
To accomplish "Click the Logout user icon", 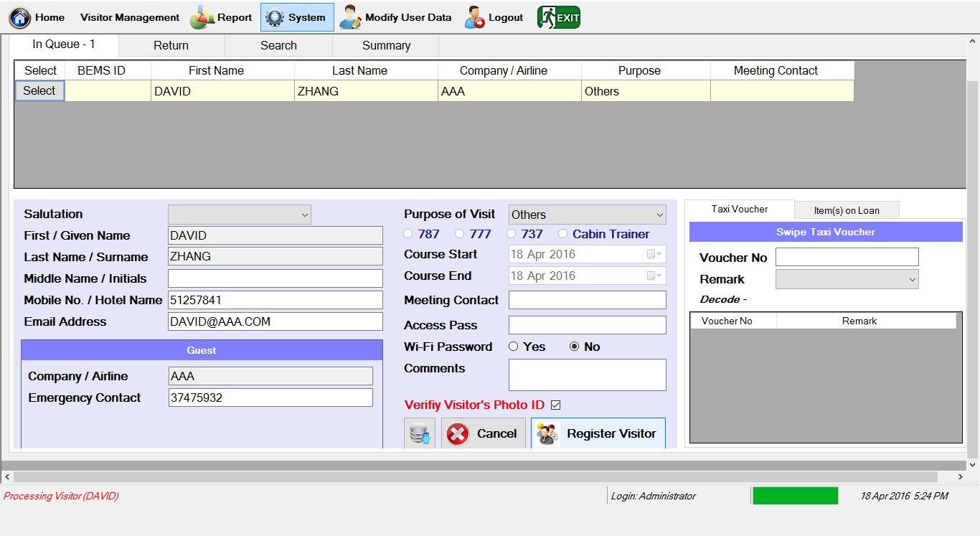I will (x=475, y=18).
